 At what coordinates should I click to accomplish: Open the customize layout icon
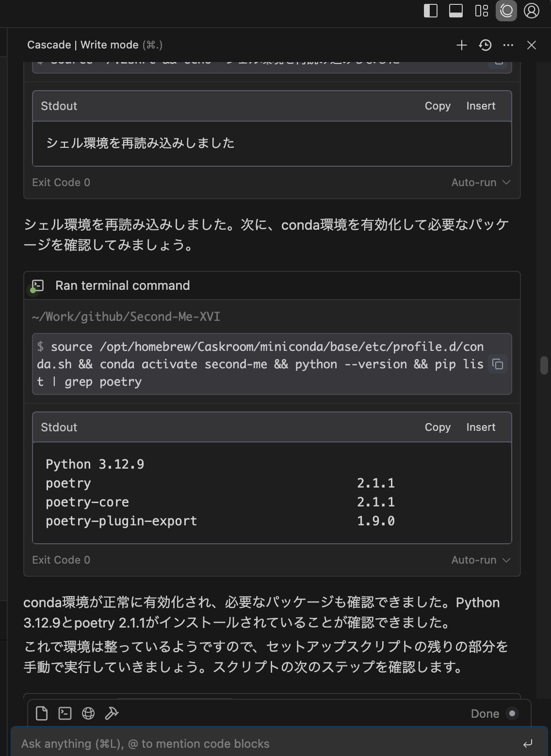point(481,11)
